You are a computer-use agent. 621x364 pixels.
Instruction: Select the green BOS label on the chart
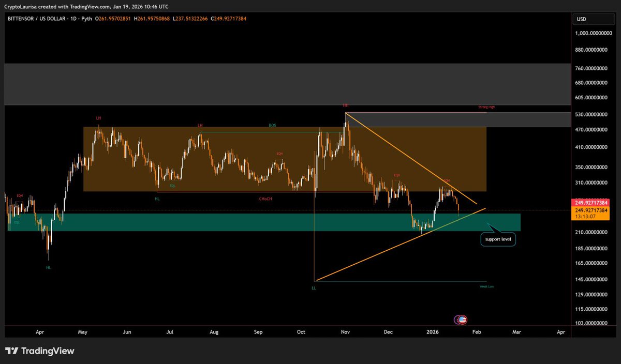[271, 125]
